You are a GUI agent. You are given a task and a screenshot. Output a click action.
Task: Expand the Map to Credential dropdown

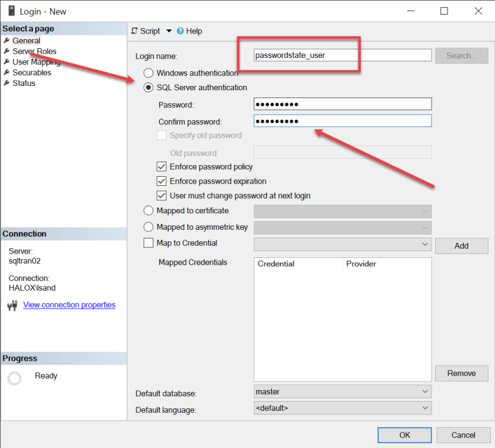[x=343, y=244]
